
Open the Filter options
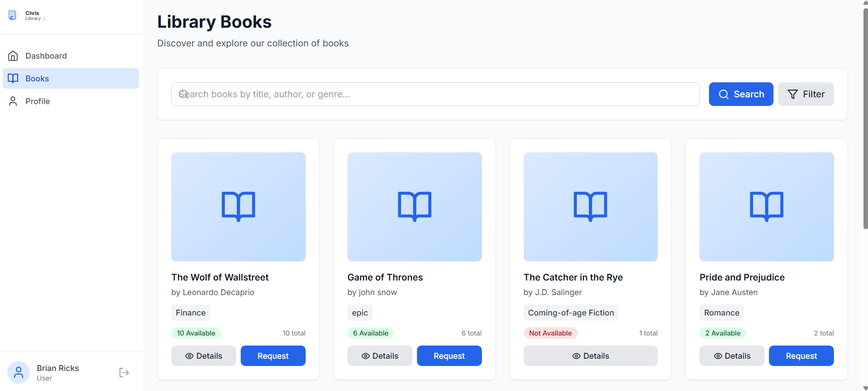pyautogui.click(x=806, y=94)
